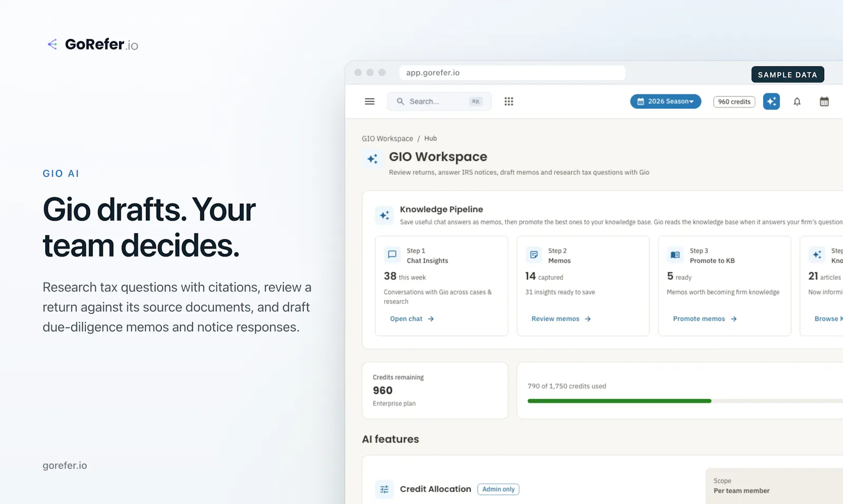This screenshot has height=504, width=843.
Task: Open notifications bell
Action: 797,102
